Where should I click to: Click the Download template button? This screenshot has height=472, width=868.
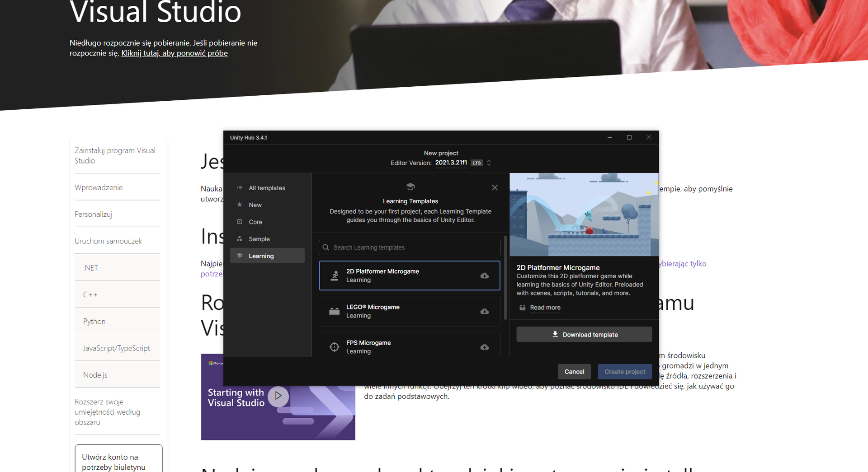pos(584,334)
